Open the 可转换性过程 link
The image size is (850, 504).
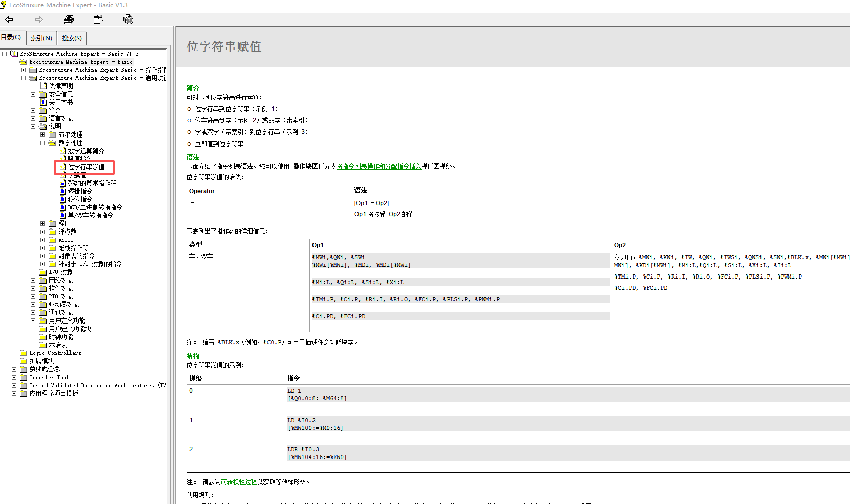click(239, 482)
